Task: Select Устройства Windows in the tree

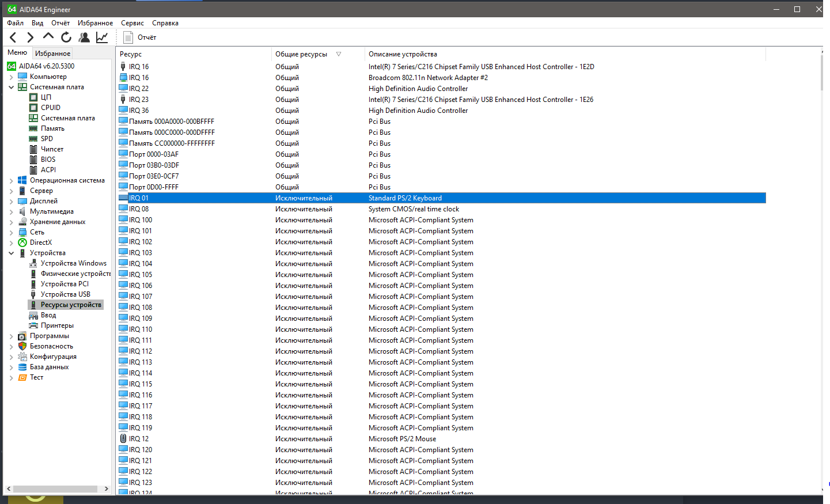Action: pos(74,263)
